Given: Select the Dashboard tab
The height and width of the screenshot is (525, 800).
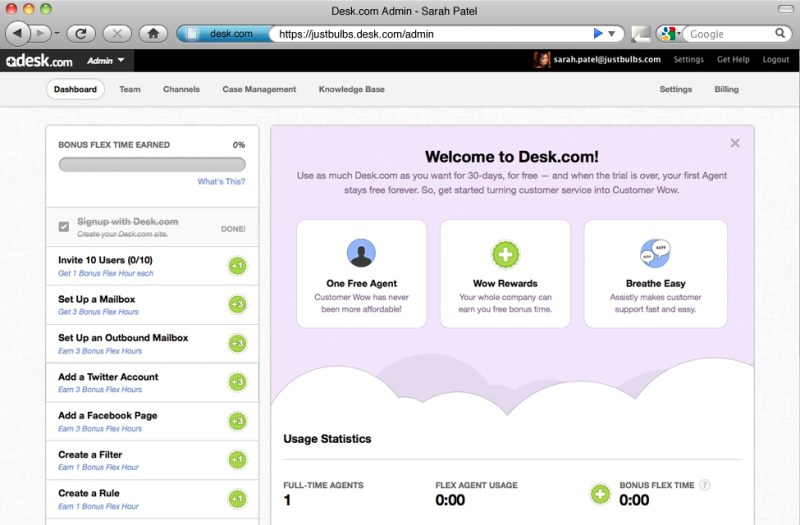Looking at the screenshot, I should 75,89.
